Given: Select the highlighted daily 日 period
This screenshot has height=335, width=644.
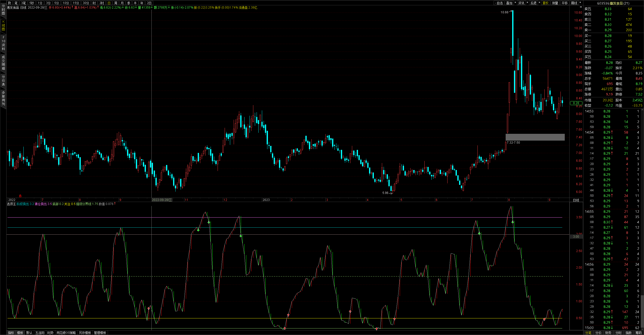Looking at the screenshot, I should pyautogui.click(x=109, y=3).
